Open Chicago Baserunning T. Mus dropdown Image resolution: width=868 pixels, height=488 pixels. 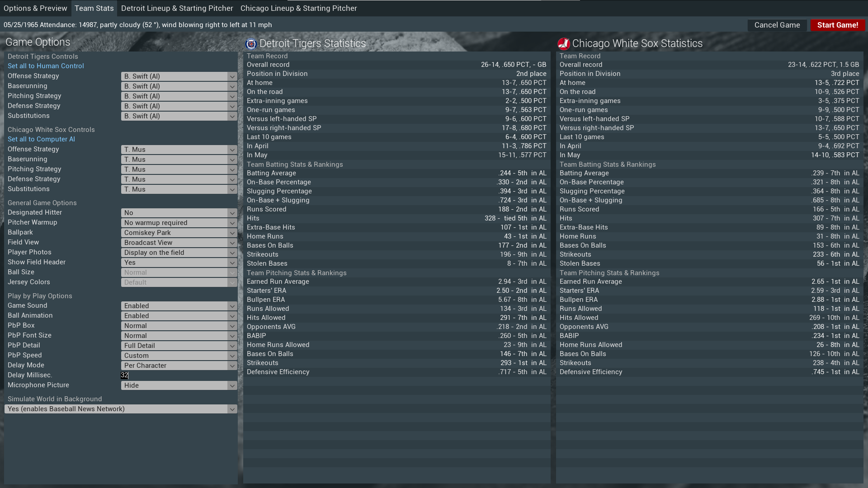tap(179, 160)
